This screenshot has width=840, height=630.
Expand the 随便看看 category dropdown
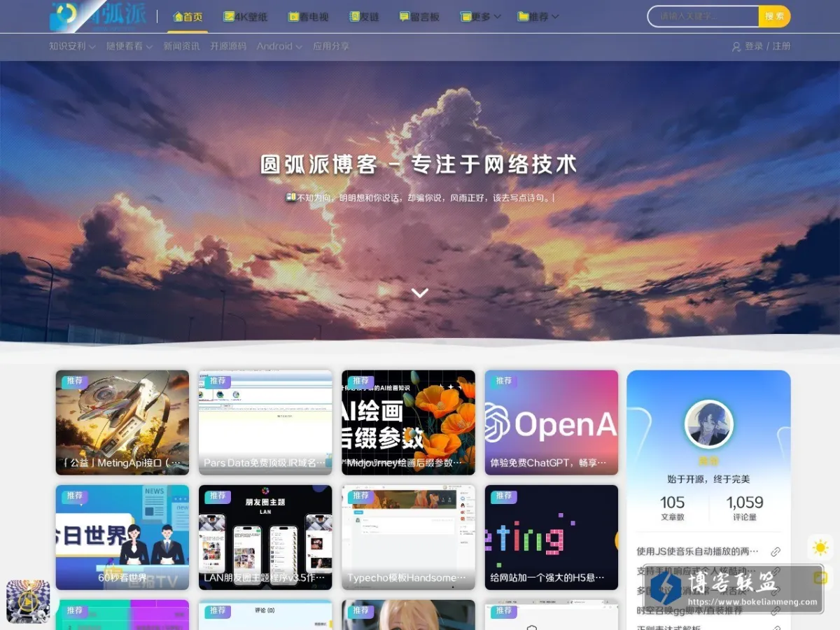click(x=129, y=46)
